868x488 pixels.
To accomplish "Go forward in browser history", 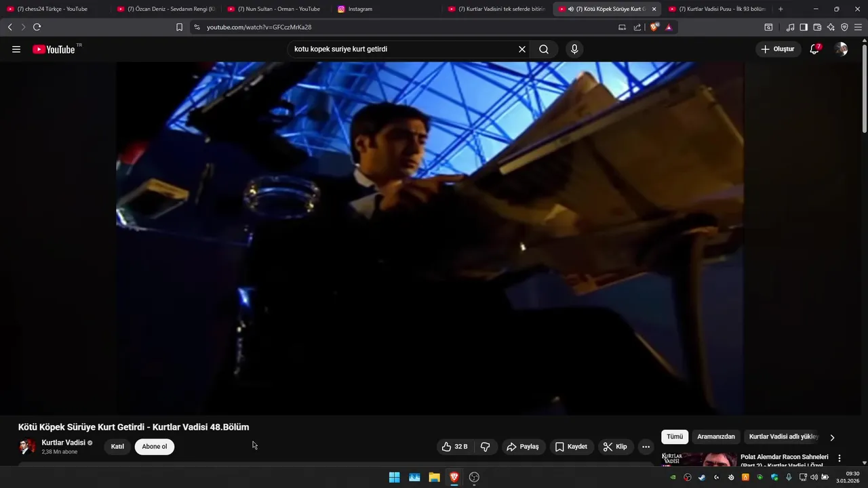I will [x=23, y=27].
